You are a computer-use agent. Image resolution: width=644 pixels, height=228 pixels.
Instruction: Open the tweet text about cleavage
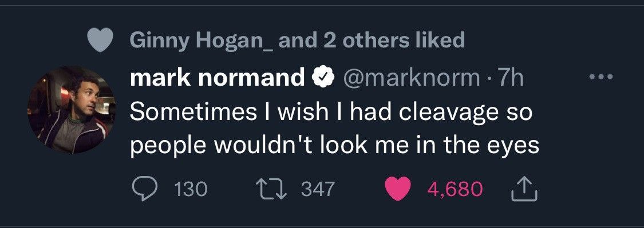coord(335,129)
